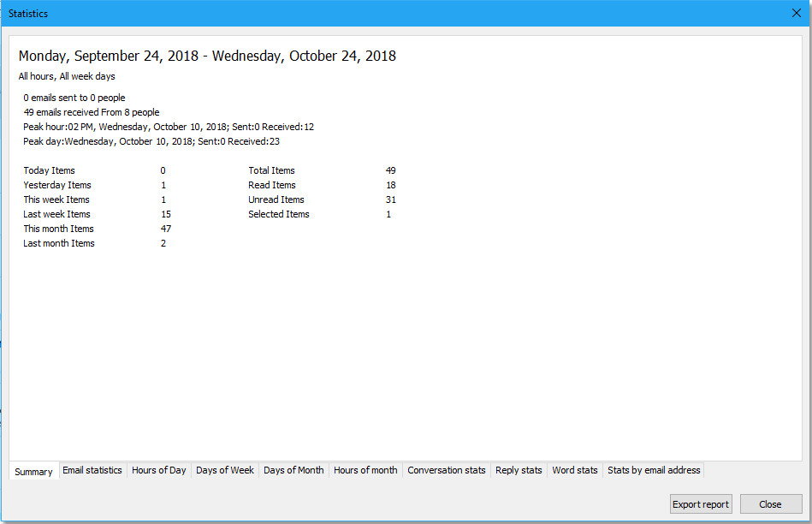Switch to Conversation stats tab

tap(446, 470)
